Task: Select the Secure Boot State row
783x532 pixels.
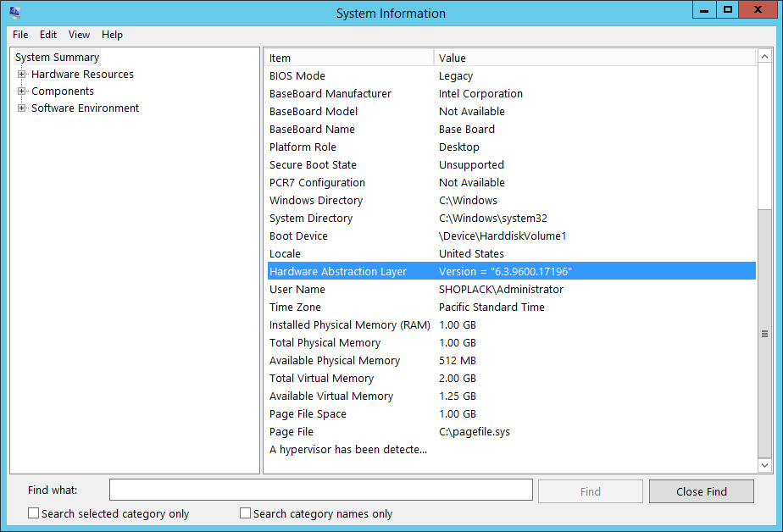Action: tap(511, 164)
